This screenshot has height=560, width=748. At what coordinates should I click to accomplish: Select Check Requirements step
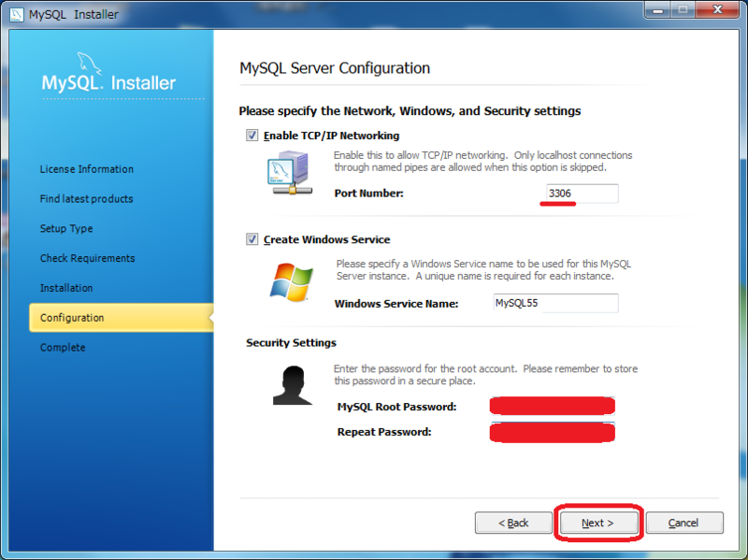(87, 258)
